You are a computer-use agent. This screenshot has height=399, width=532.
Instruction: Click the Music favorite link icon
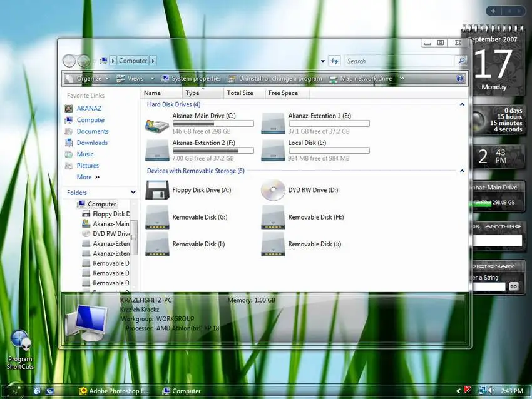69,154
